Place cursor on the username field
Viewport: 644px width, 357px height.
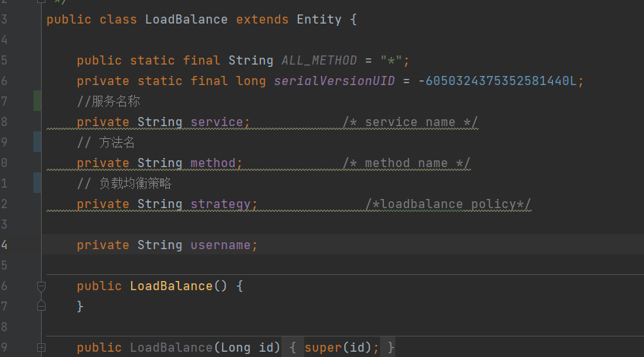click(223, 245)
